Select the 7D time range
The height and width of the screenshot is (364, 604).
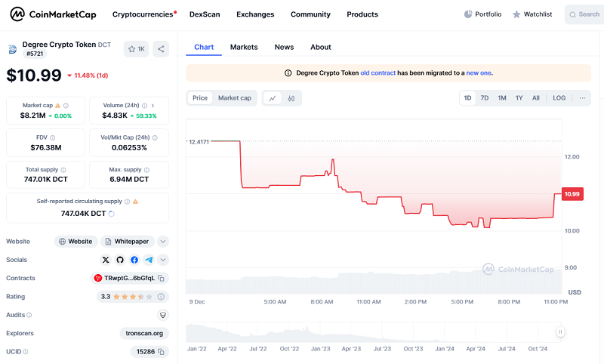(x=485, y=98)
